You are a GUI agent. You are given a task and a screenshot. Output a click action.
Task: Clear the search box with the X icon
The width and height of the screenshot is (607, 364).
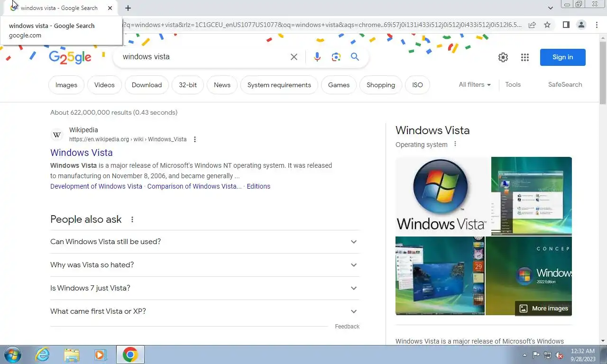[294, 57]
